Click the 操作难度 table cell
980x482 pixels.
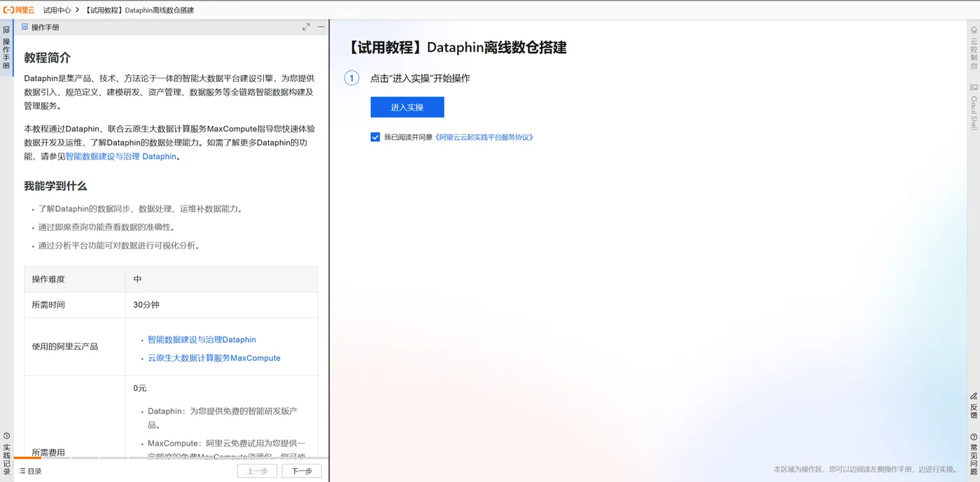(x=75, y=279)
